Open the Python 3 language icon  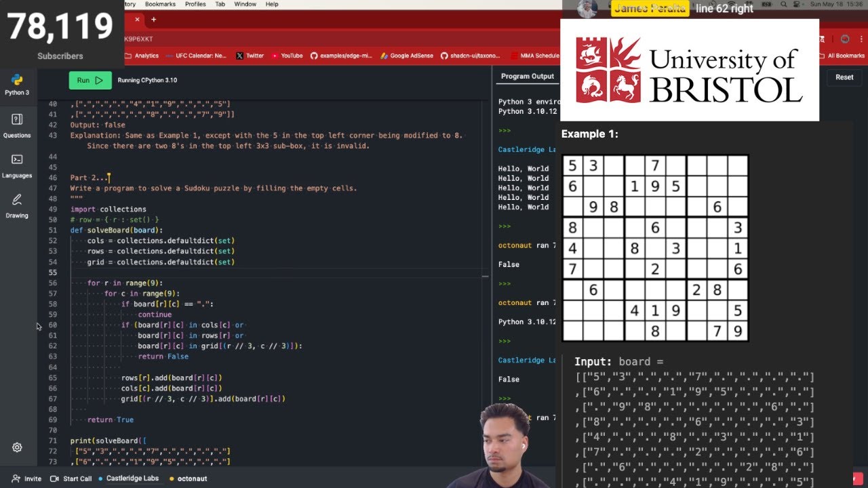coord(17,80)
